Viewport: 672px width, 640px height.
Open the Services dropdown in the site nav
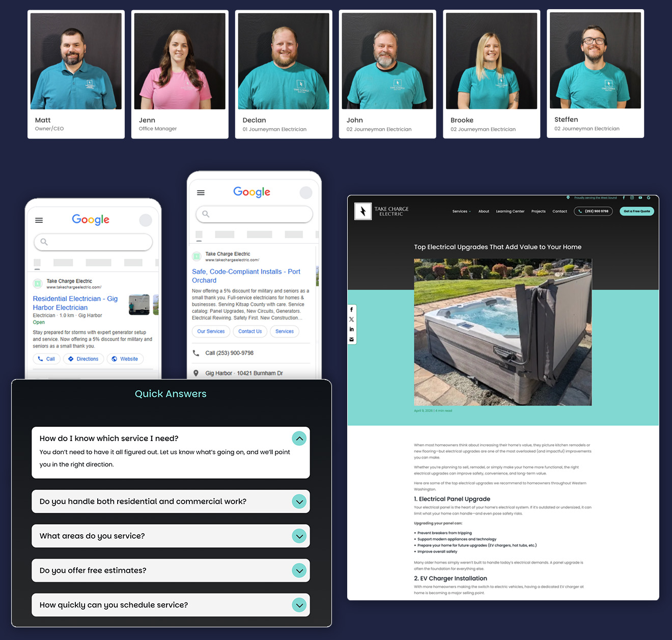coord(461,211)
